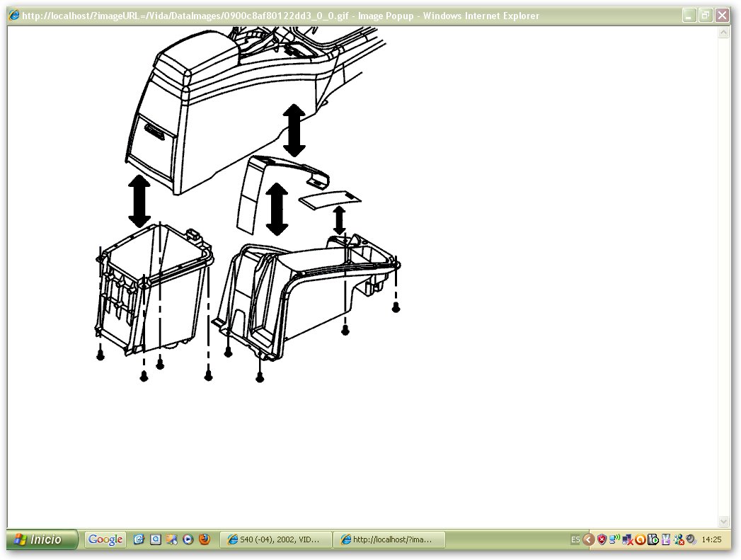This screenshot has width=741, height=560.
Task: Click the scrollbar down arrow
Action: point(723,522)
